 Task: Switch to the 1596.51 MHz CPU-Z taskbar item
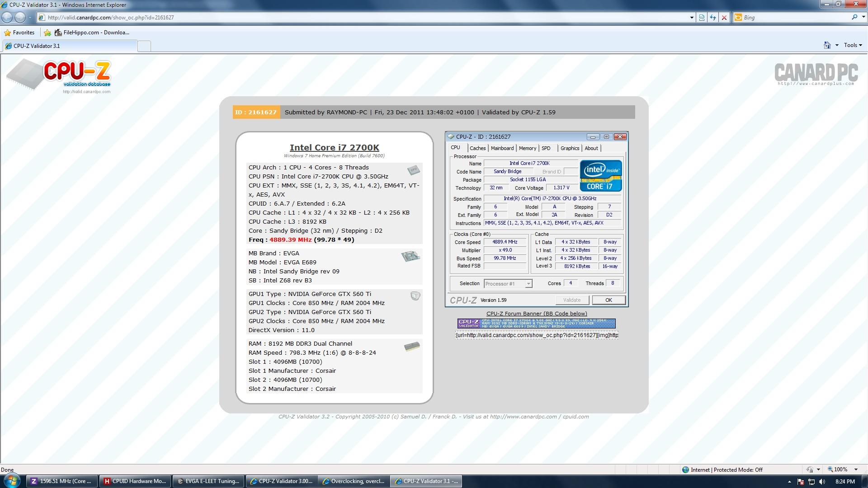click(61, 481)
